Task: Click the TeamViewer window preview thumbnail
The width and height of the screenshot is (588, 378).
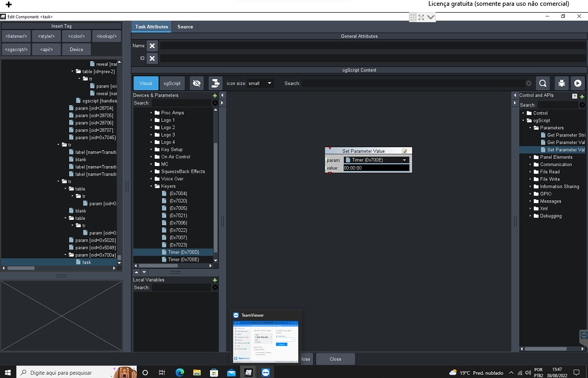Action: pos(265,342)
